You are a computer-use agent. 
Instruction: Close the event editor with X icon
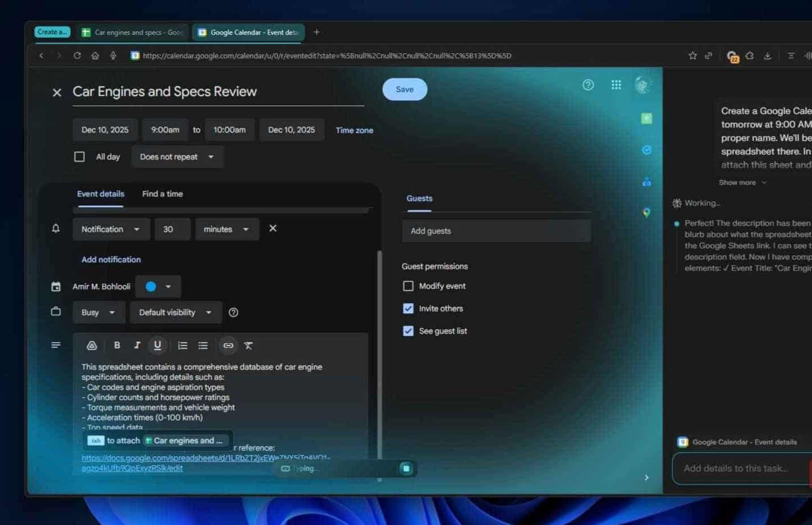[x=57, y=92]
